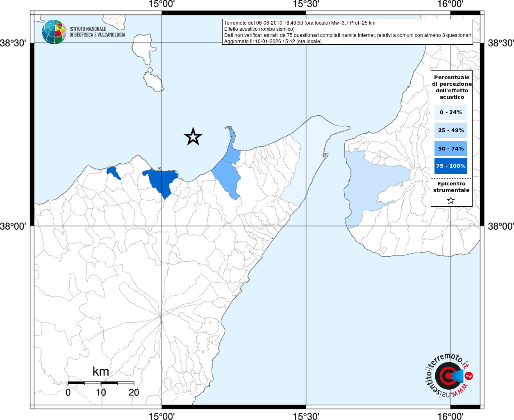Select the 75 - 100% legend swatch
Screen dimensions: 514x420
point(450,166)
